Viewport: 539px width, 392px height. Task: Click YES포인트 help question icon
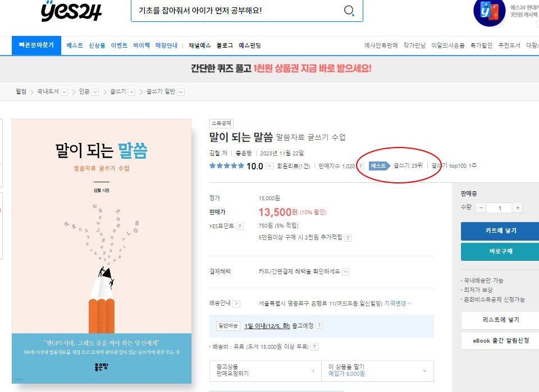click(240, 226)
